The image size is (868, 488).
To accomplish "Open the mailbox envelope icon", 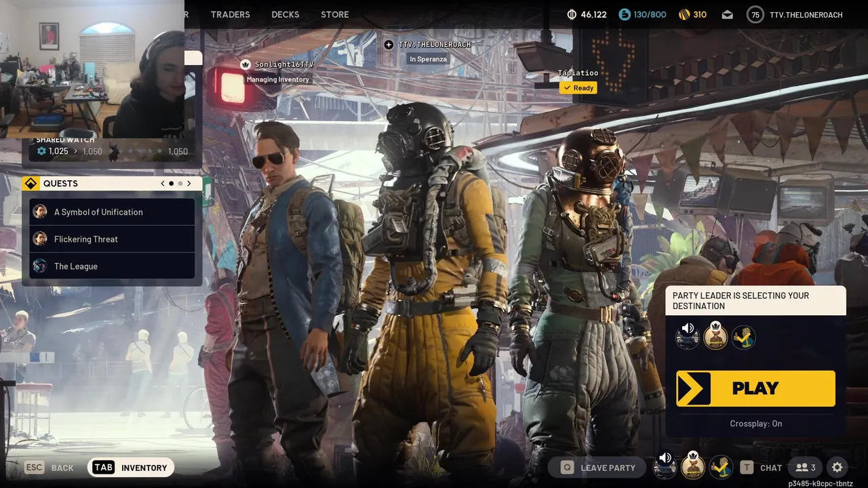I will click(727, 14).
